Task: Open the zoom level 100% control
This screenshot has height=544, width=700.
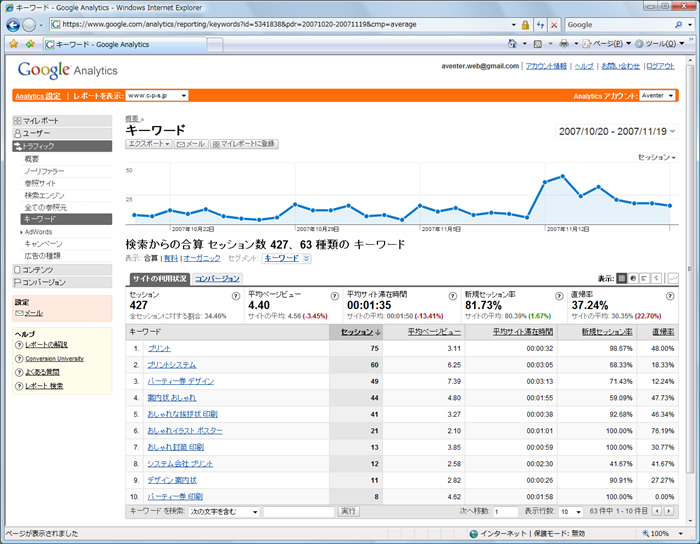Action: (x=663, y=533)
